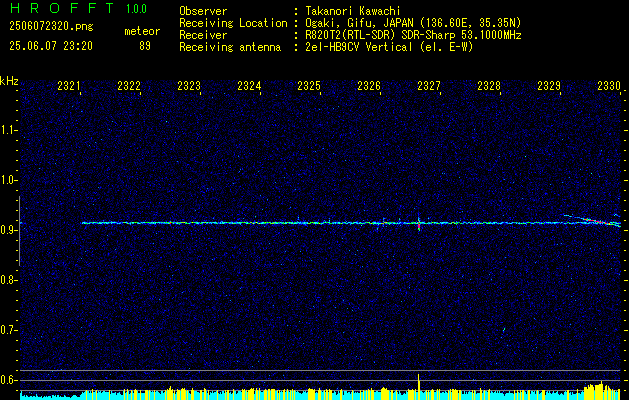Viewport: 629px width, 400px height.
Task: Click the 2330 time axis label
Action: [609, 86]
